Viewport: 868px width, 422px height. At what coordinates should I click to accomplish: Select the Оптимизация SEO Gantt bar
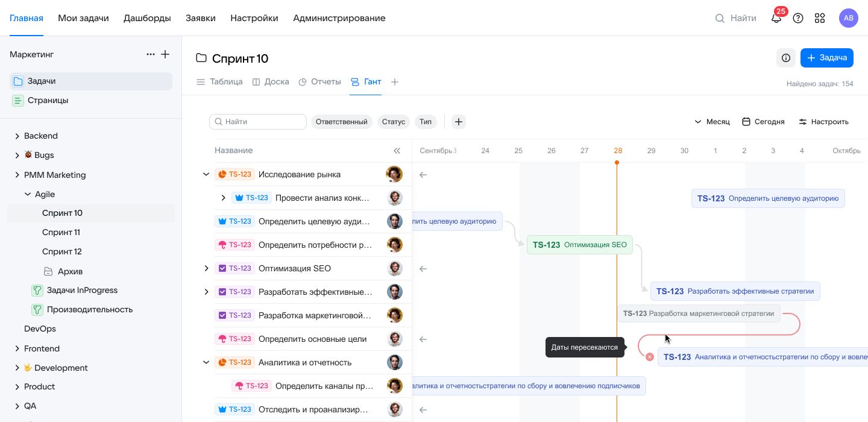[x=579, y=245]
